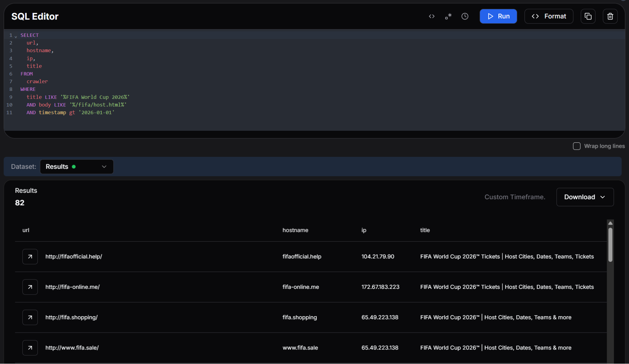Click IP cell 104.21.79.90
The image size is (629, 364).
(378, 256)
